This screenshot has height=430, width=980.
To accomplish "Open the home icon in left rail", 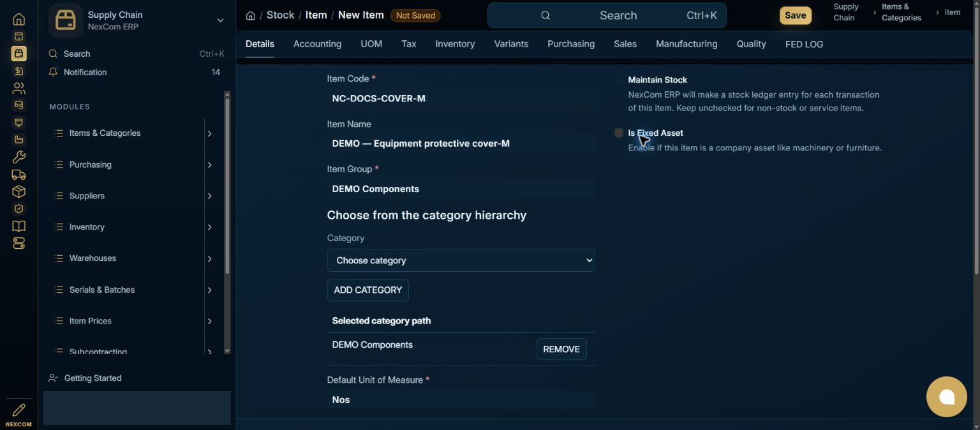I will (19, 19).
